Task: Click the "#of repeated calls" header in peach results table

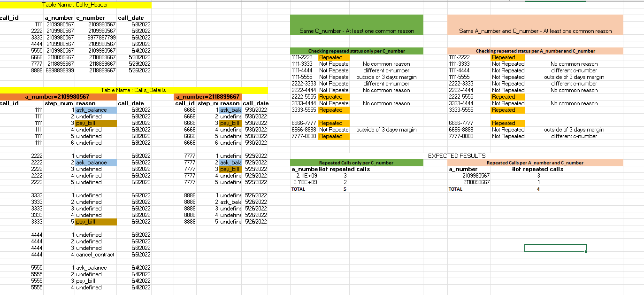Action: [537, 169]
